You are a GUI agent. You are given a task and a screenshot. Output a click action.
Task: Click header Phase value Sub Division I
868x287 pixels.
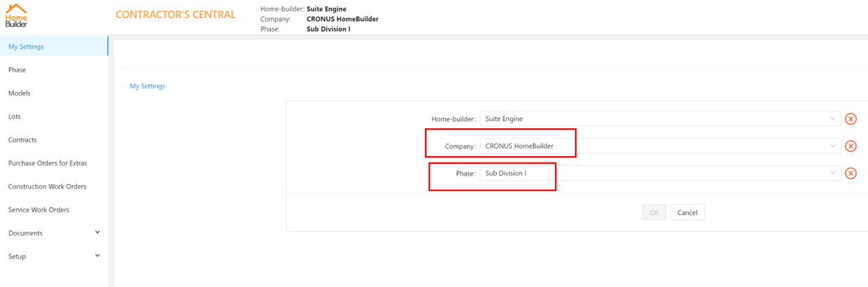coord(328,29)
